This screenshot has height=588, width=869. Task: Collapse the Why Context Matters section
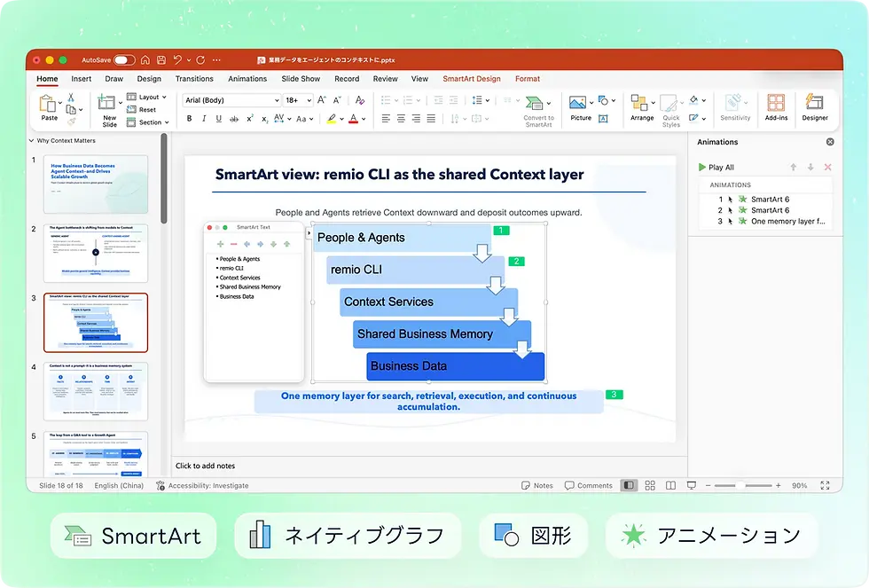coord(32,141)
